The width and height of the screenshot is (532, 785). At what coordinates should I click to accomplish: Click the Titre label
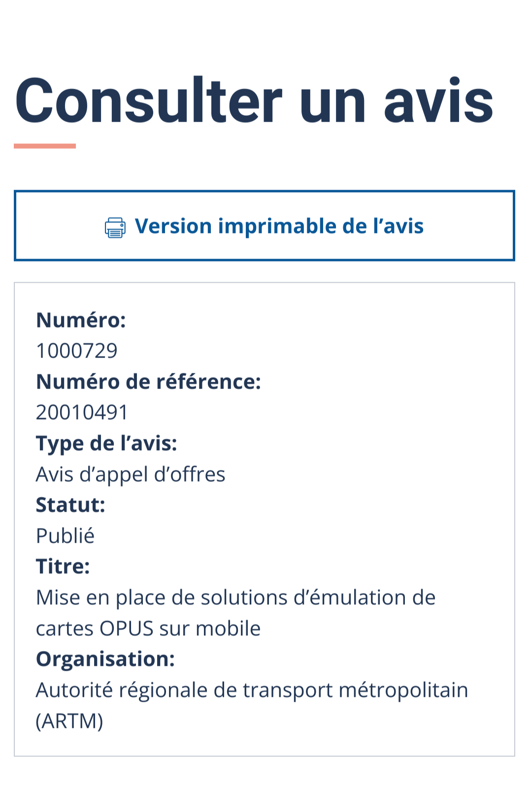(63, 567)
